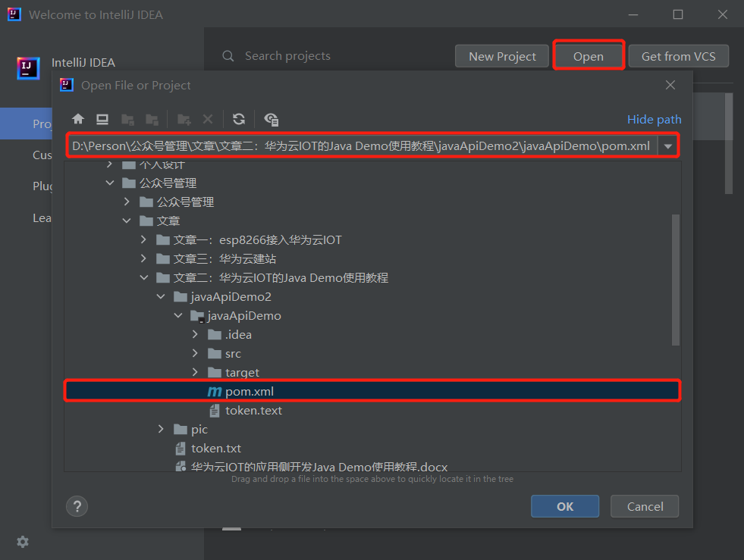This screenshot has height=560, width=744.
Task: Click the Hide path link
Action: tap(654, 120)
